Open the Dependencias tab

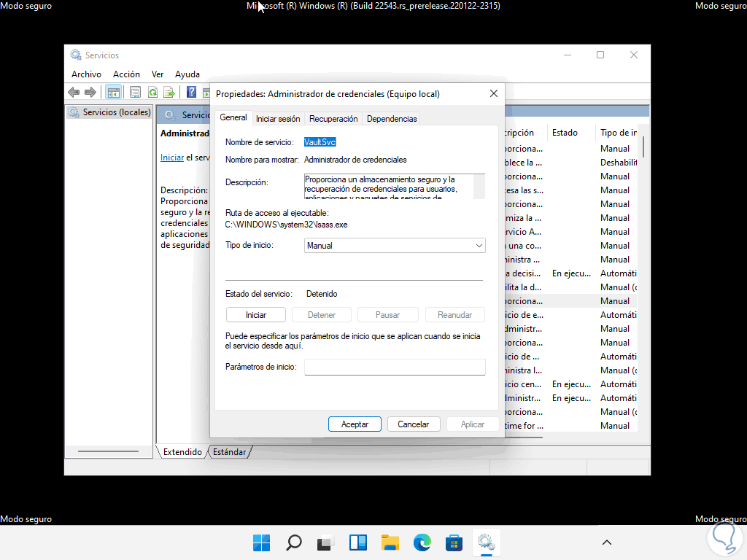392,119
